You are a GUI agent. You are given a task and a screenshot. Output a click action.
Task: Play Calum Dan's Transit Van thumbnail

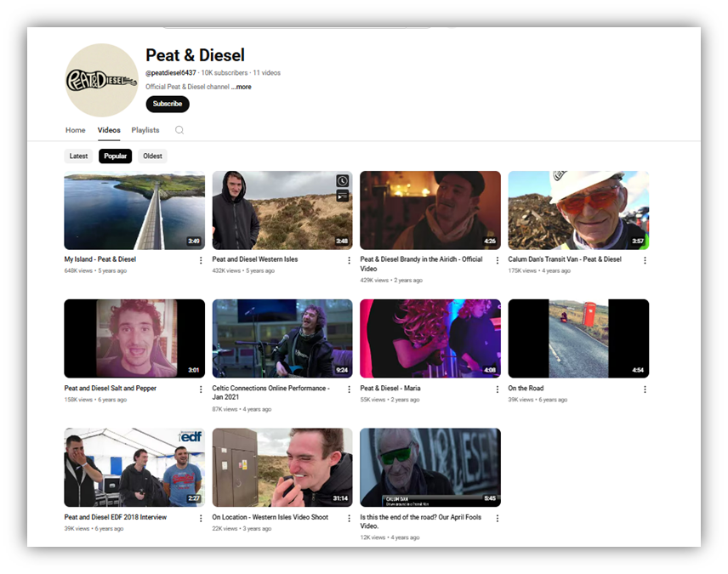pyautogui.click(x=578, y=210)
